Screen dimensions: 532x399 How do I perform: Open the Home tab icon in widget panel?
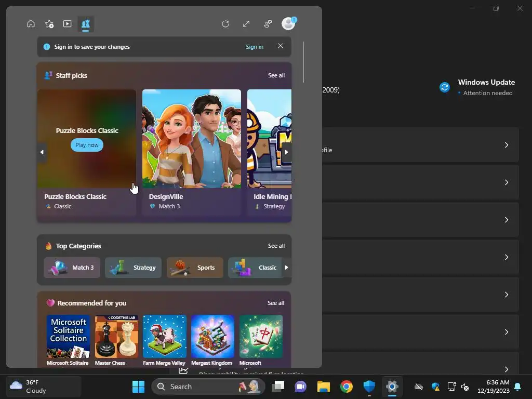tap(31, 24)
